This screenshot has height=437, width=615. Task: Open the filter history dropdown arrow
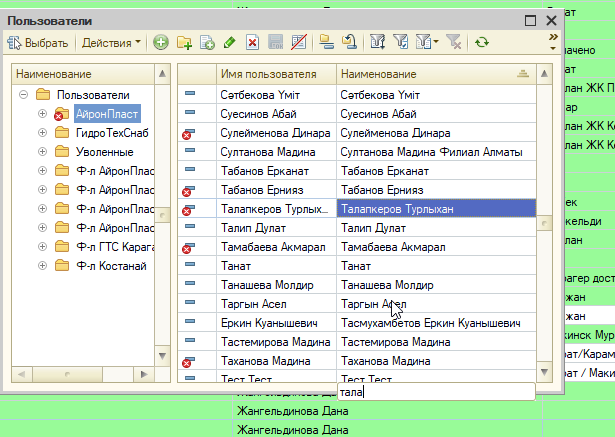(436, 42)
